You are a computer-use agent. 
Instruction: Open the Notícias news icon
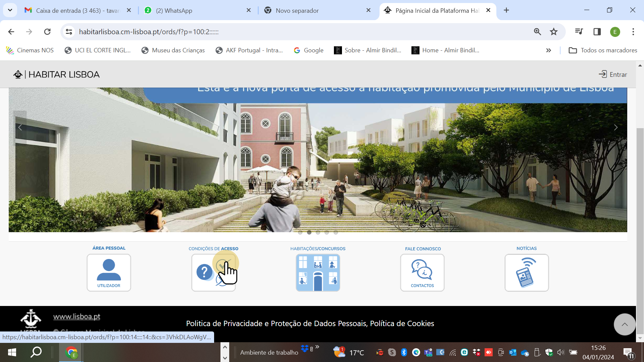pos(527,272)
